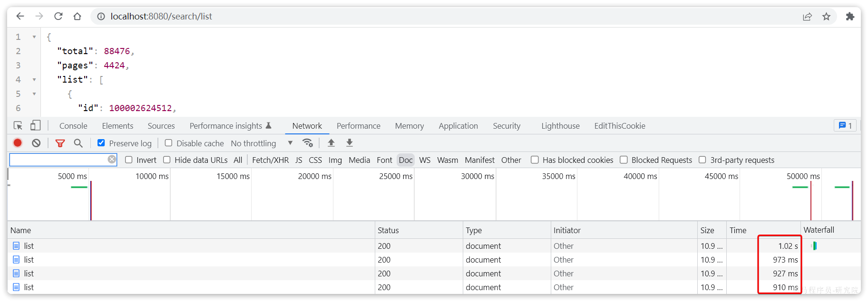The width and height of the screenshot is (868, 302).
Task: Uncheck the Preserve log checkbox
Action: click(x=101, y=143)
